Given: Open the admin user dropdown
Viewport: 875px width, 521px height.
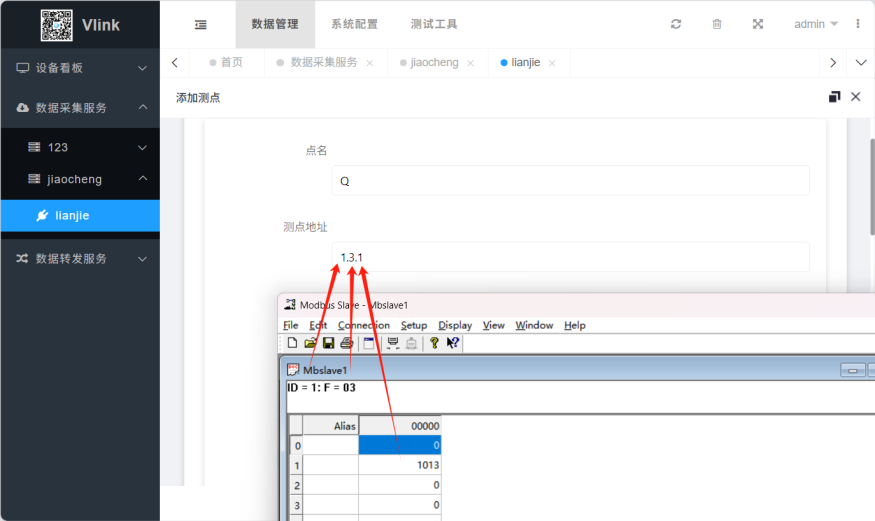Looking at the screenshot, I should [x=816, y=24].
